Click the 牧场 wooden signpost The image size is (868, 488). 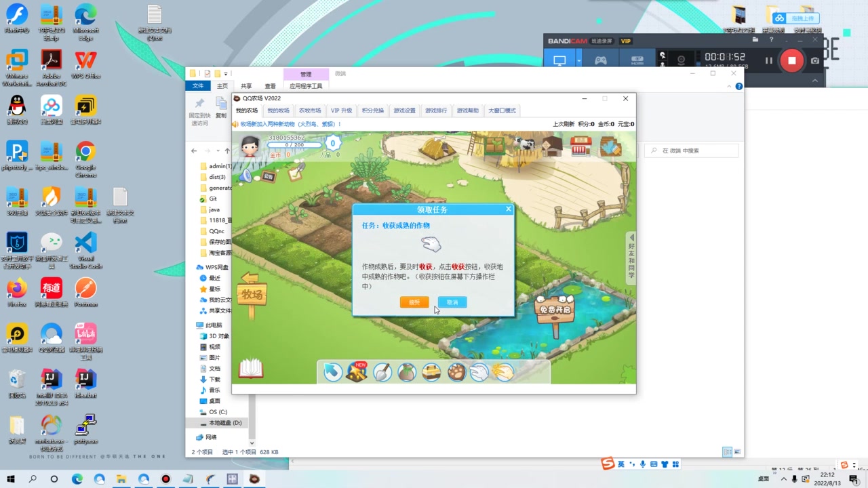252,295
